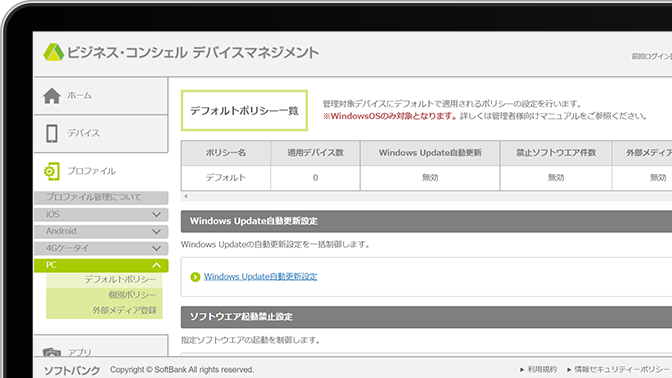Click the Device phone icon
The width and height of the screenshot is (672, 378).
point(52,133)
